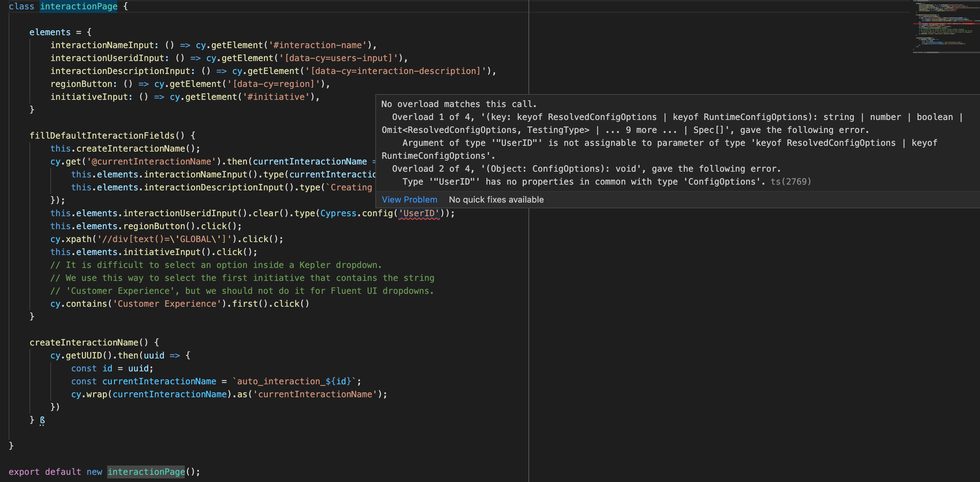980x482 pixels.
Task: Click the auto_interaction template string
Action: click(294, 381)
